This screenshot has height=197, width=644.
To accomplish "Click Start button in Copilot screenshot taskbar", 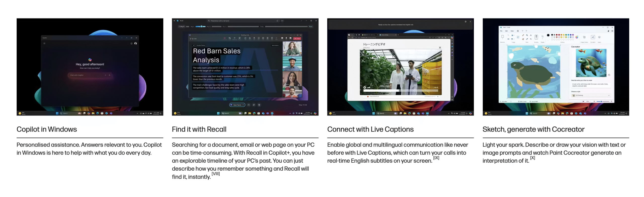I will [57, 113].
